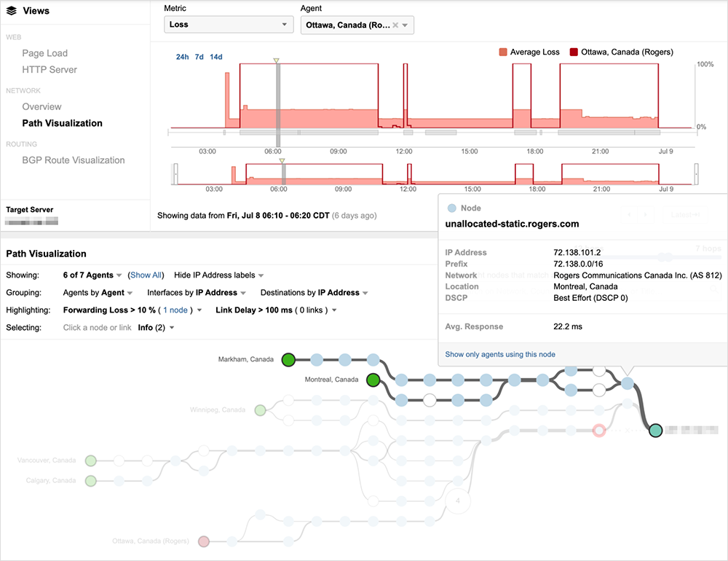This screenshot has width=728, height=561.
Task: Open BGP Route Visualization view
Action: coord(73,160)
